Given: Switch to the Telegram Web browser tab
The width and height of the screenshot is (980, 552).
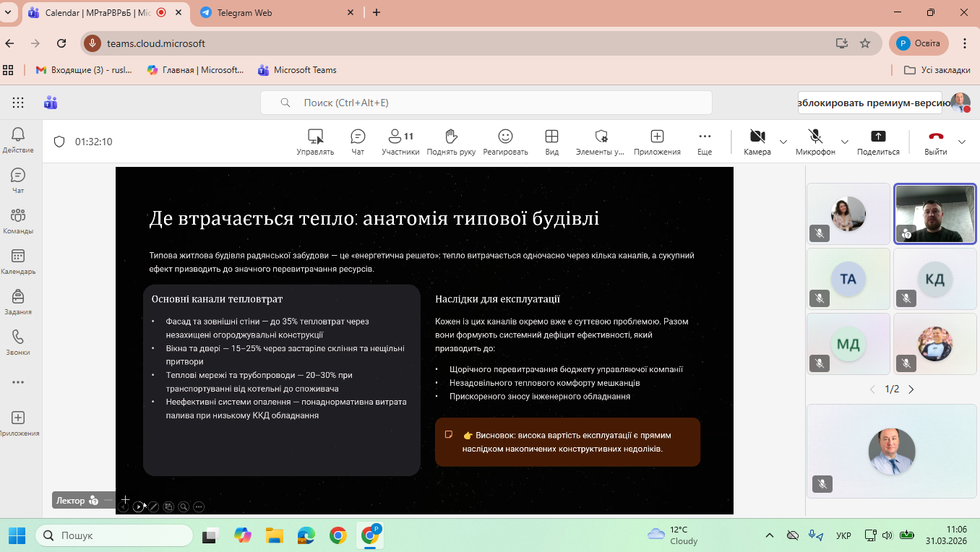Looking at the screenshot, I should click(267, 12).
